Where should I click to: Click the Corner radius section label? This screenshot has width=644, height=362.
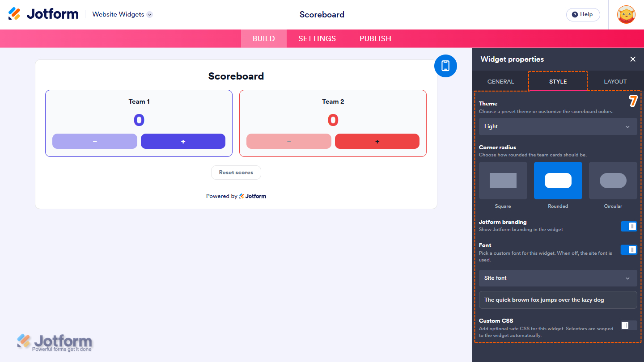497,147
